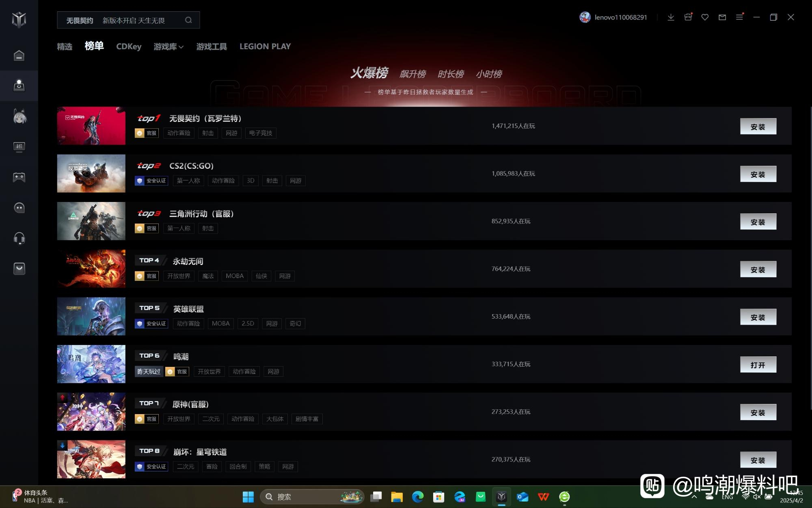Install 崩坏：星穹铁道
This screenshot has height=508, width=812.
click(x=758, y=460)
